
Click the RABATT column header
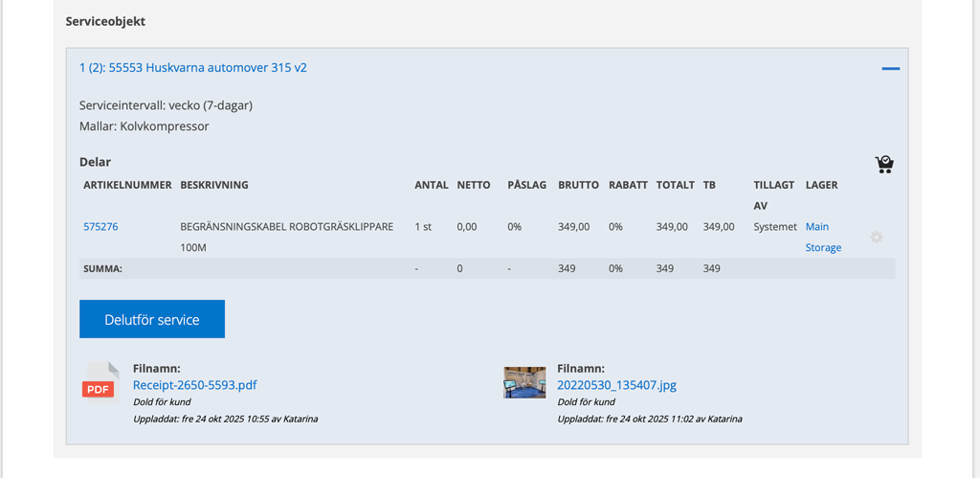[628, 185]
